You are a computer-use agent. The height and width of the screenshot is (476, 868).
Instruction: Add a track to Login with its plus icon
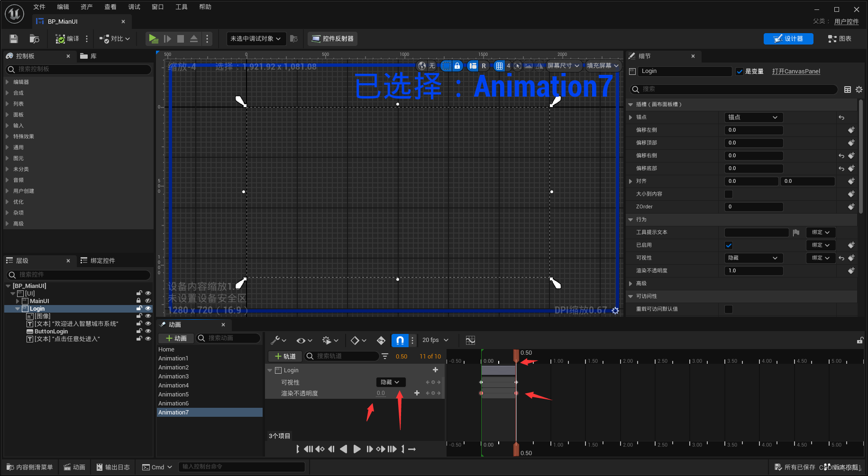pyautogui.click(x=436, y=370)
